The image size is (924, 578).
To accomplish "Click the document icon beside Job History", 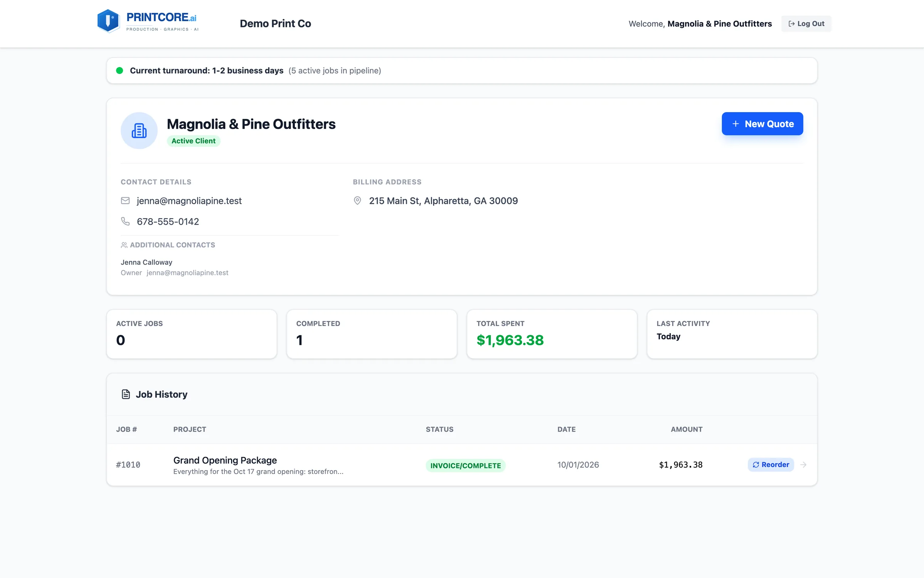I will pos(126,394).
